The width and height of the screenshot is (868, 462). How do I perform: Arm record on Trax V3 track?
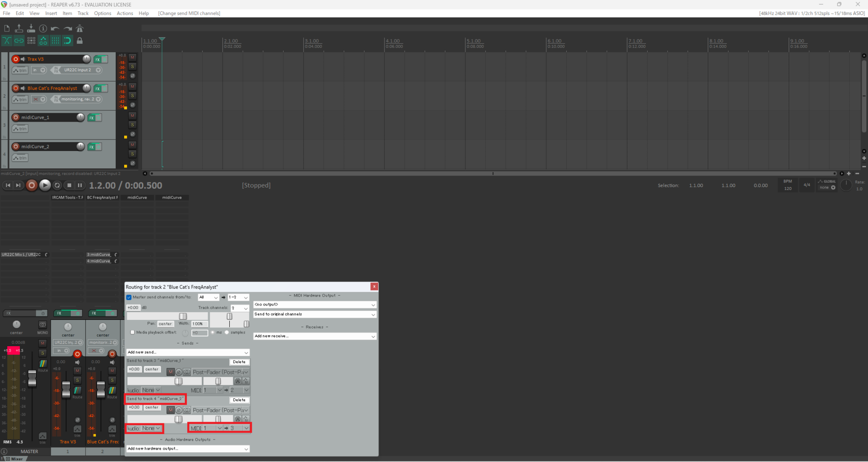tap(16, 59)
